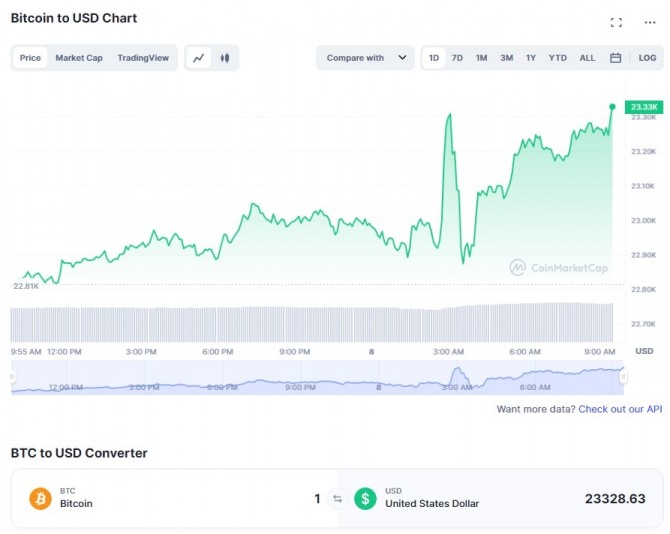Viewport: 670px width, 534px height.
Task: Click the 12:00 PM main axis label
Action: (x=64, y=352)
